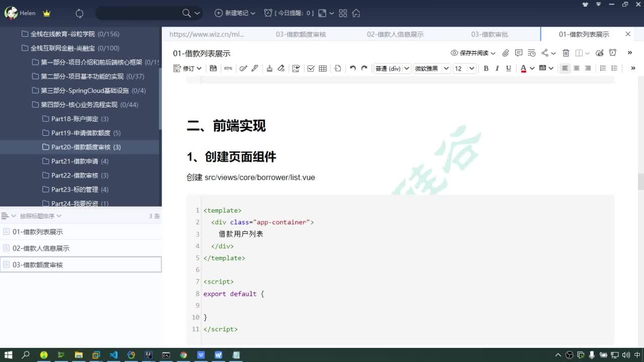Click the magnifier search icon
The image size is (644, 362).
click(186, 13)
